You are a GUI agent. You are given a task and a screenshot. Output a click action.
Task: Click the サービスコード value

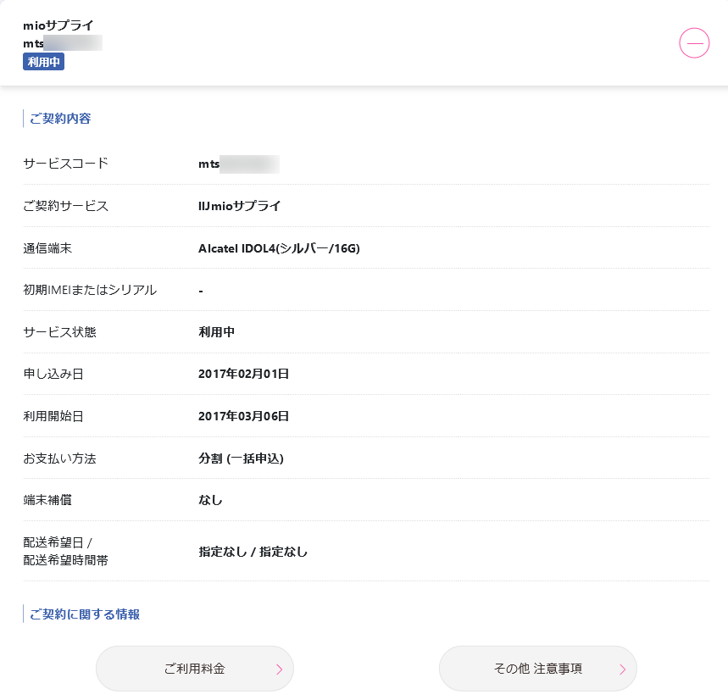tap(238, 164)
